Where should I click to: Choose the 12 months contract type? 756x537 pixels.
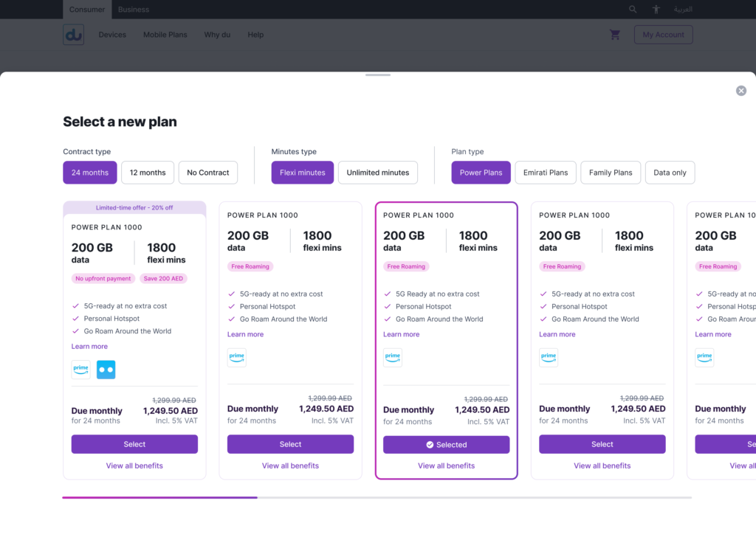tap(148, 173)
